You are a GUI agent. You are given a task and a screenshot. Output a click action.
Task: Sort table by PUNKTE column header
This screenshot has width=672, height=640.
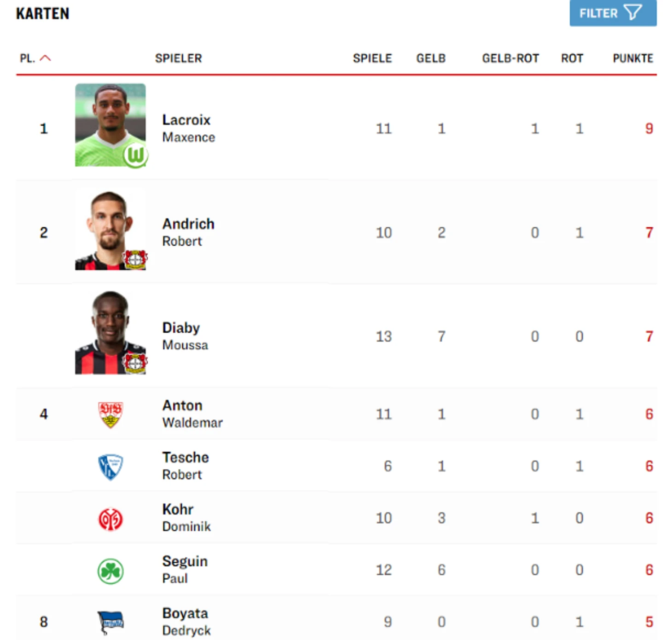633,58
